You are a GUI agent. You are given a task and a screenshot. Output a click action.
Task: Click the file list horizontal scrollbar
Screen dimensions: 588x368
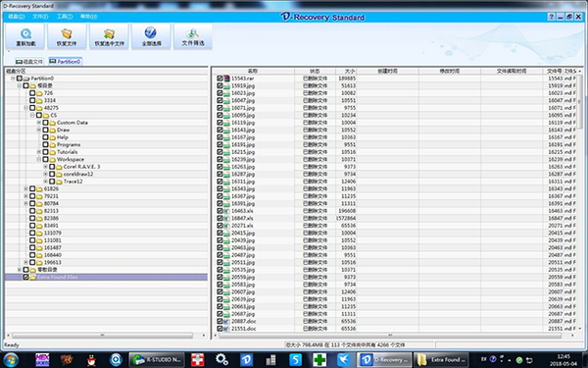(390, 336)
